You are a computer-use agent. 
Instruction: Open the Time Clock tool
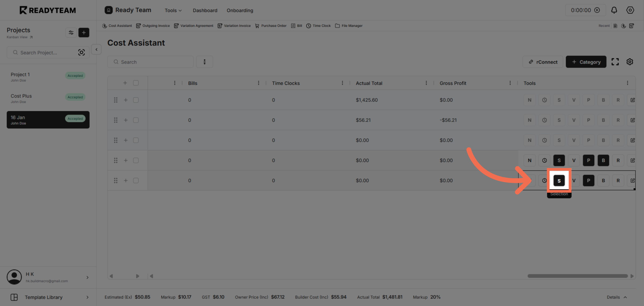[318, 25]
